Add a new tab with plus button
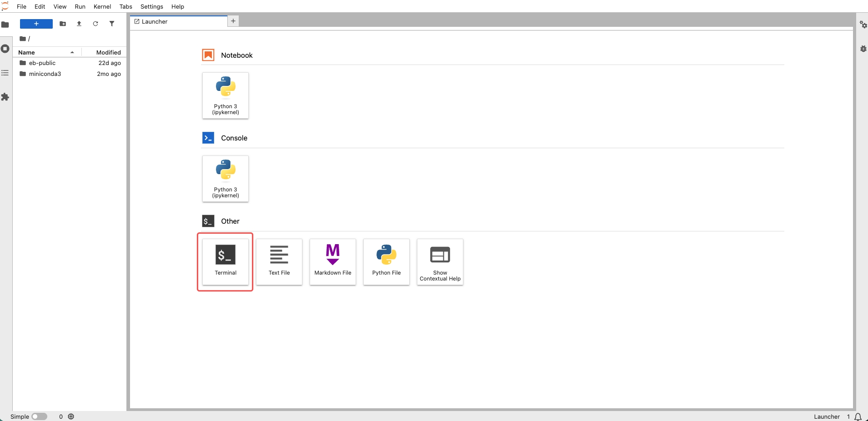This screenshot has width=868, height=421. 233,21
